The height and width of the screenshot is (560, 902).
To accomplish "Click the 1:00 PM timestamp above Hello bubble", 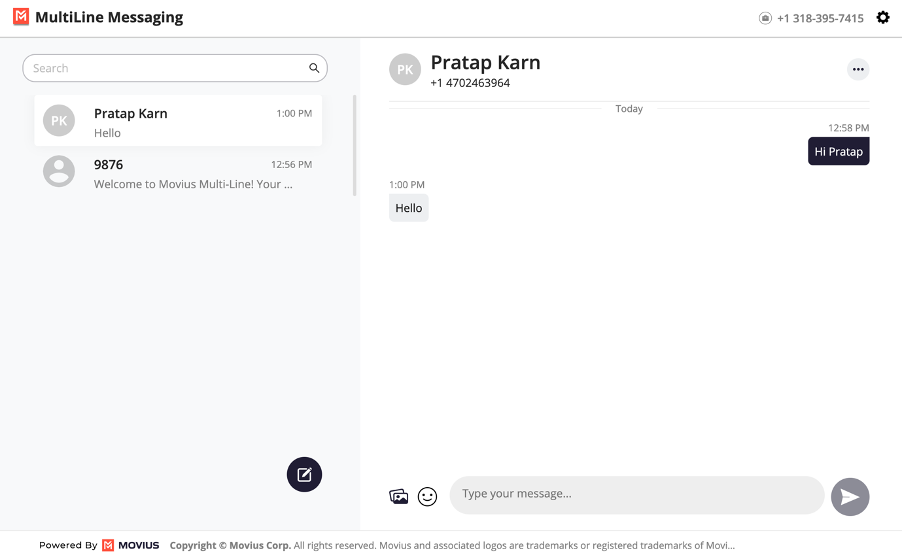I will (407, 185).
